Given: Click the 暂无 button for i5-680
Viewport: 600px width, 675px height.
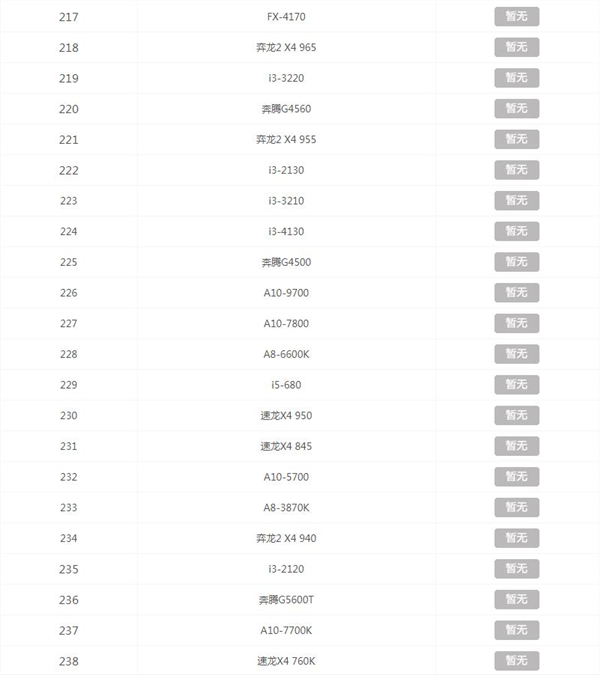Looking at the screenshot, I should tap(516, 385).
